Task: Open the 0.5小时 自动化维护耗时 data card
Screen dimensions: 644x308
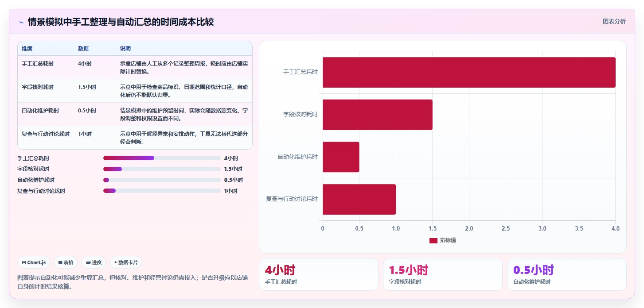Action: 567,274
